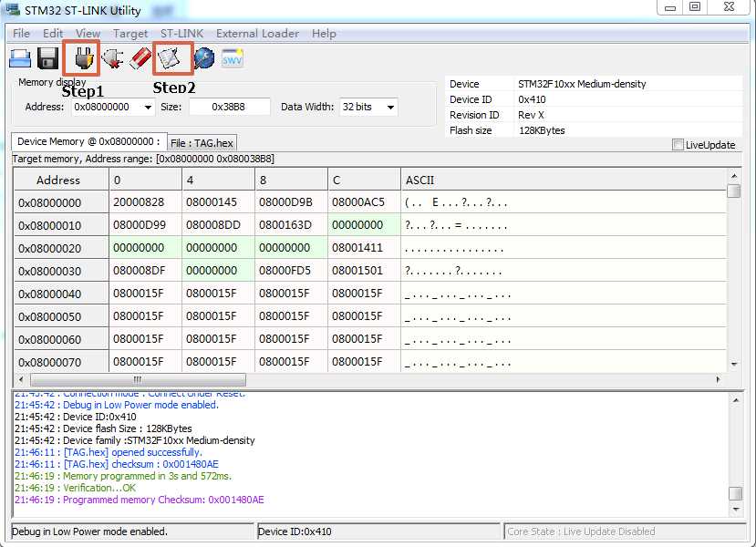Viewport: 756px width, 547px height.
Task: Click log line 'Programmed memory Checksum: 0x001480AE'
Action: pyautogui.click(x=140, y=500)
